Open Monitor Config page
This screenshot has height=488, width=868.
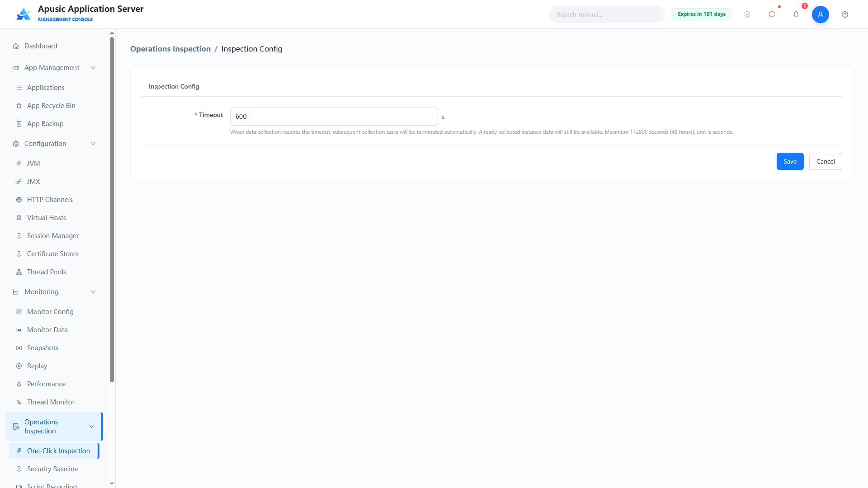(54, 312)
